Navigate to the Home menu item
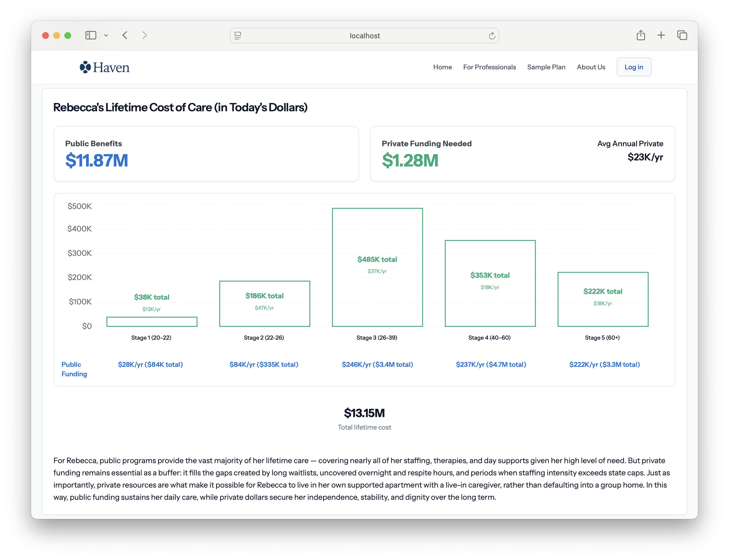The image size is (729, 560). pos(443,67)
